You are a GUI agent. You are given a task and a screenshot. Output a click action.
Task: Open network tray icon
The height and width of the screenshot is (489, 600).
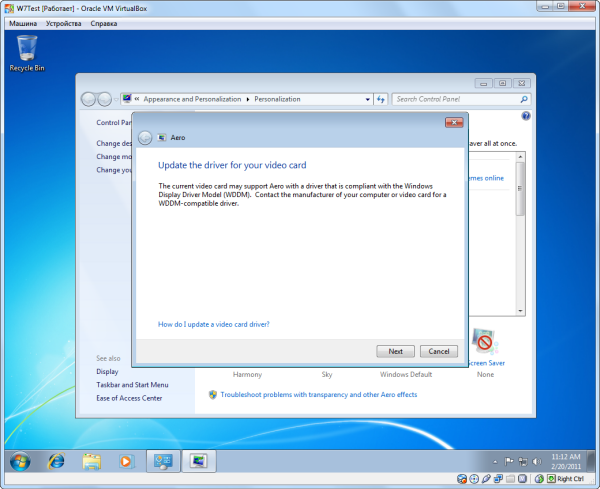coord(523,461)
